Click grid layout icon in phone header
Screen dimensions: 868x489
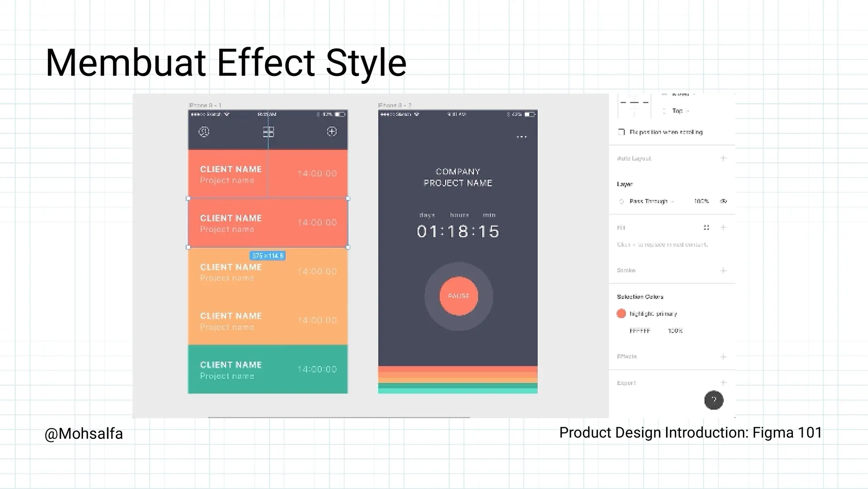tap(268, 132)
